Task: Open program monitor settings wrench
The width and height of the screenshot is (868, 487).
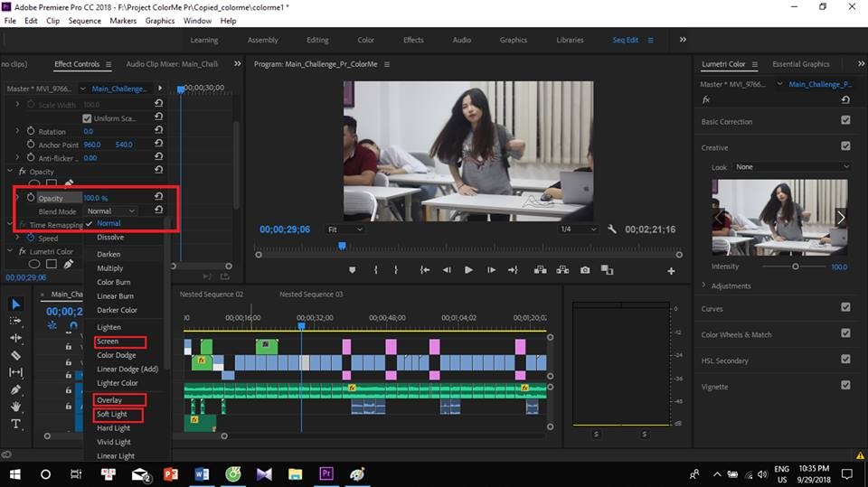Action: click(x=612, y=229)
